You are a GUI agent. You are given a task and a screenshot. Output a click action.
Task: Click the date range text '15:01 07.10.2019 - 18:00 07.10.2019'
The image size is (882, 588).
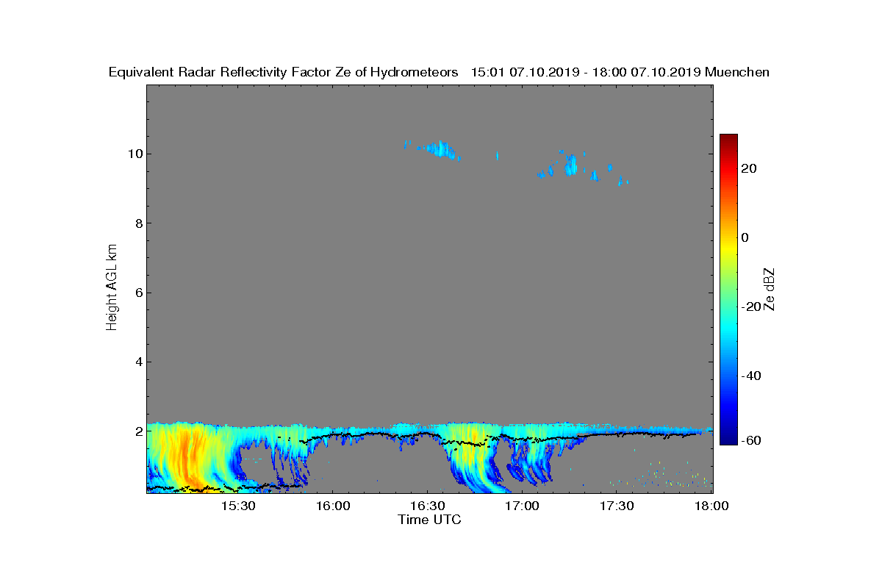pos(586,72)
